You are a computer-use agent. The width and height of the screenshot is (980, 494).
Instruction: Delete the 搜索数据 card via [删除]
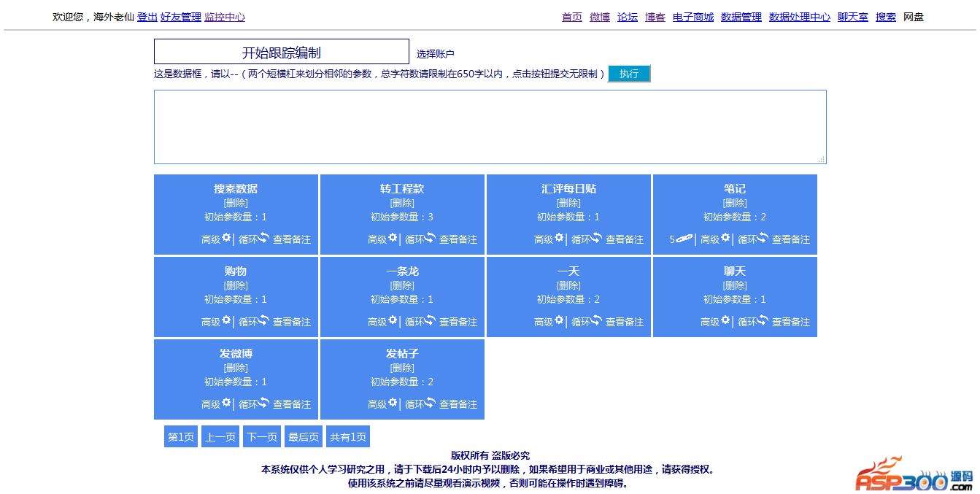[236, 203]
